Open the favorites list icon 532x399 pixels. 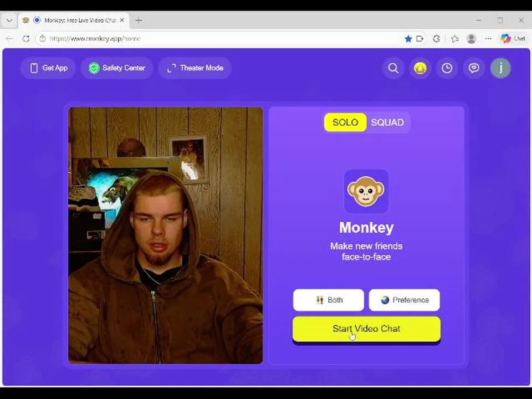pos(454,39)
